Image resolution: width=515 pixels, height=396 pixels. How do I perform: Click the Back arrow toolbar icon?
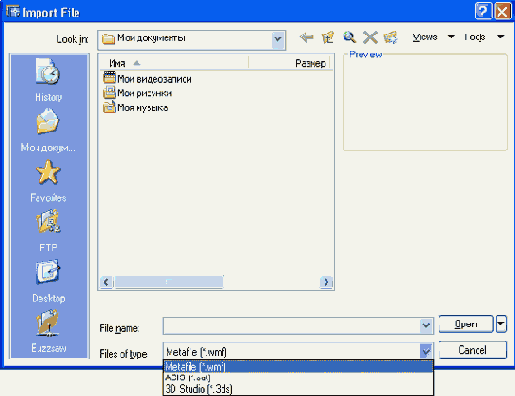click(306, 37)
